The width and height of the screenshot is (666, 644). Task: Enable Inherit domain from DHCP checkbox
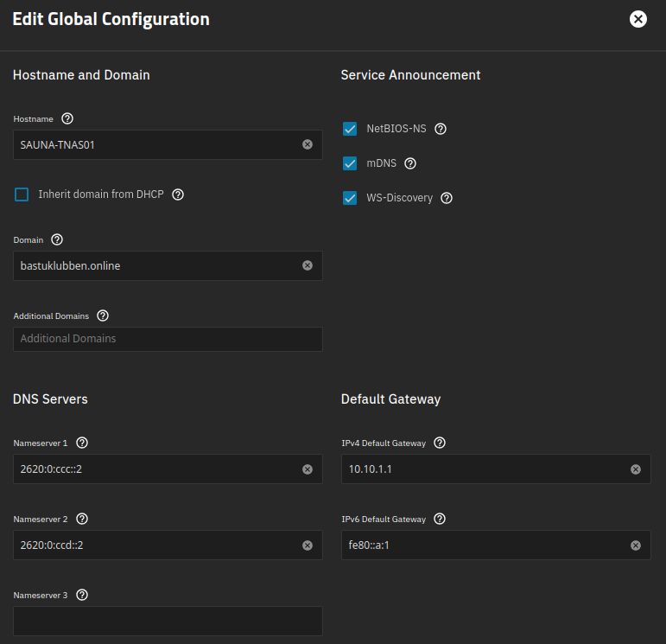(22, 194)
